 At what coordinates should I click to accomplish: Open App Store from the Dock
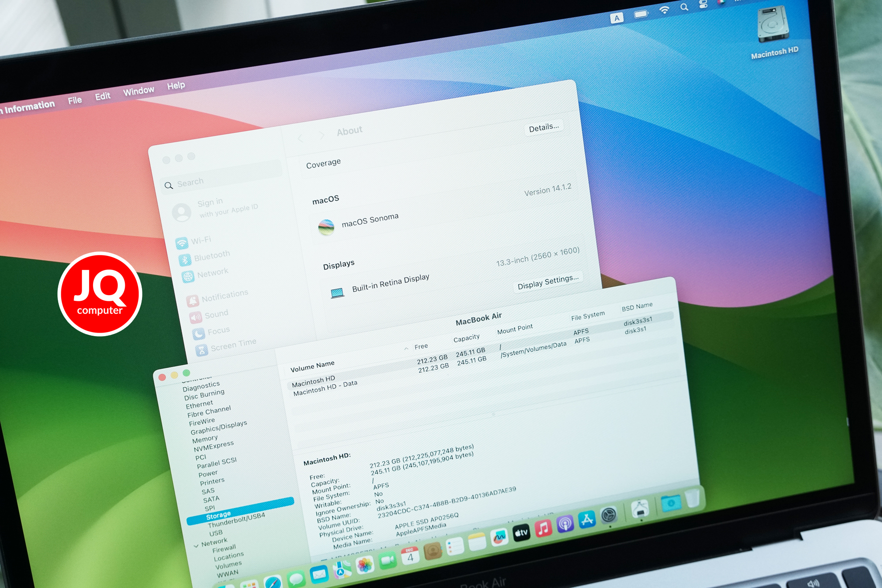tap(587, 519)
